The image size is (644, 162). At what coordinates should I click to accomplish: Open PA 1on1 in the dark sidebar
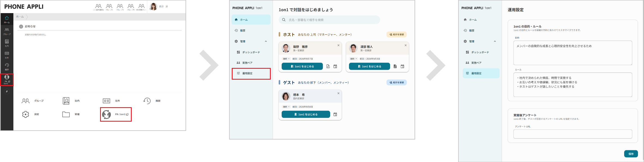(x=7, y=79)
